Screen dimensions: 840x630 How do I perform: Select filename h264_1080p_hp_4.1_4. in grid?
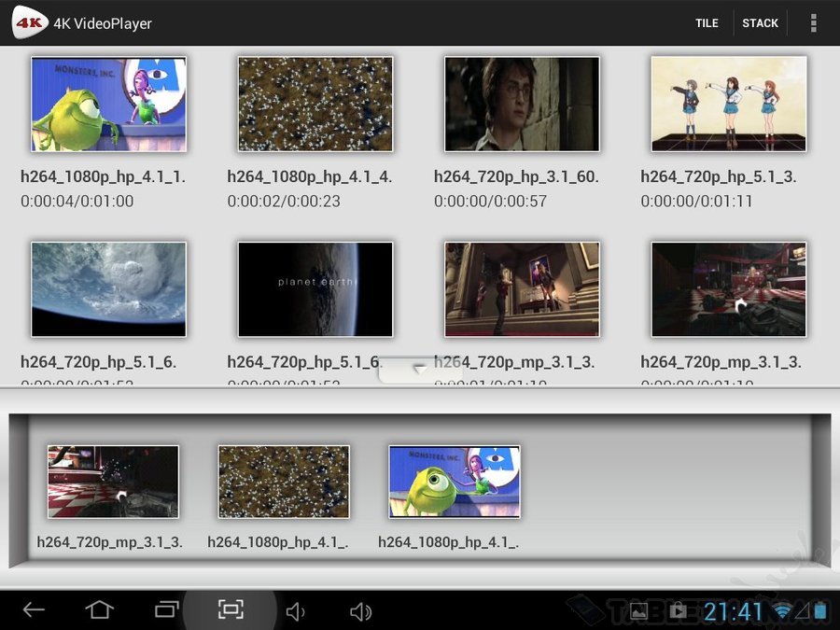pyautogui.click(x=310, y=176)
